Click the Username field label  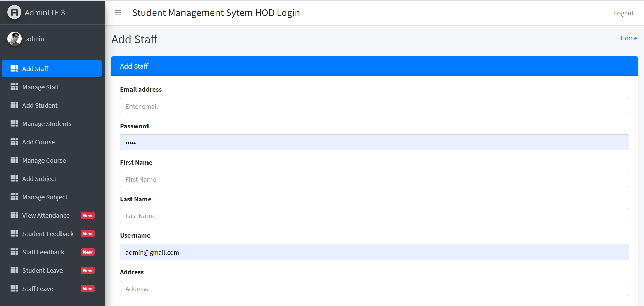(x=135, y=235)
